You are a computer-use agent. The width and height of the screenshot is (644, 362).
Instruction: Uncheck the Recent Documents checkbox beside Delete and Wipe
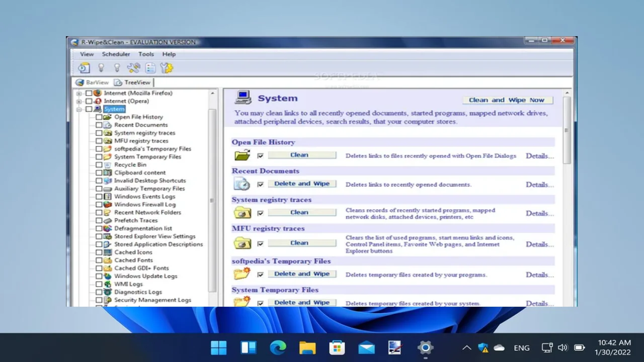pos(260,185)
